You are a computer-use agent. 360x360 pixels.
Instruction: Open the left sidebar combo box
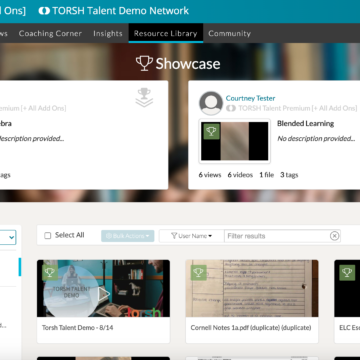(x=8, y=237)
